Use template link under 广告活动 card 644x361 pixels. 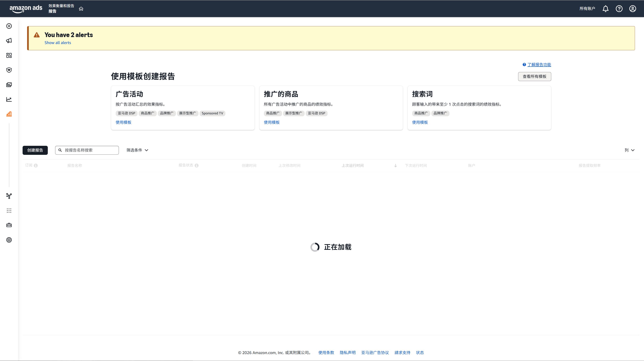[x=123, y=122]
